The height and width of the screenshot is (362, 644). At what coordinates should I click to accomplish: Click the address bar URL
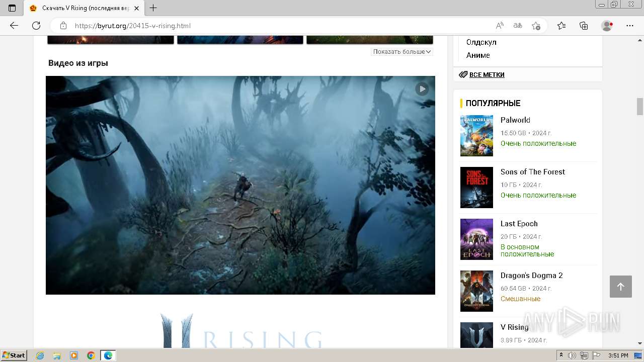pyautogui.click(x=133, y=26)
